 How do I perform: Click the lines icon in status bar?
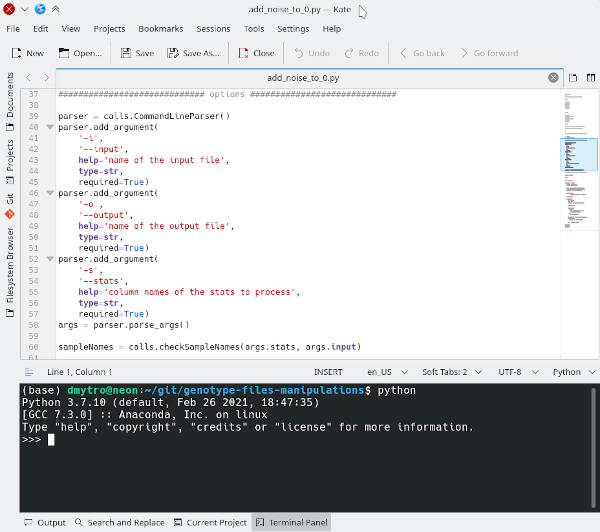point(29,372)
